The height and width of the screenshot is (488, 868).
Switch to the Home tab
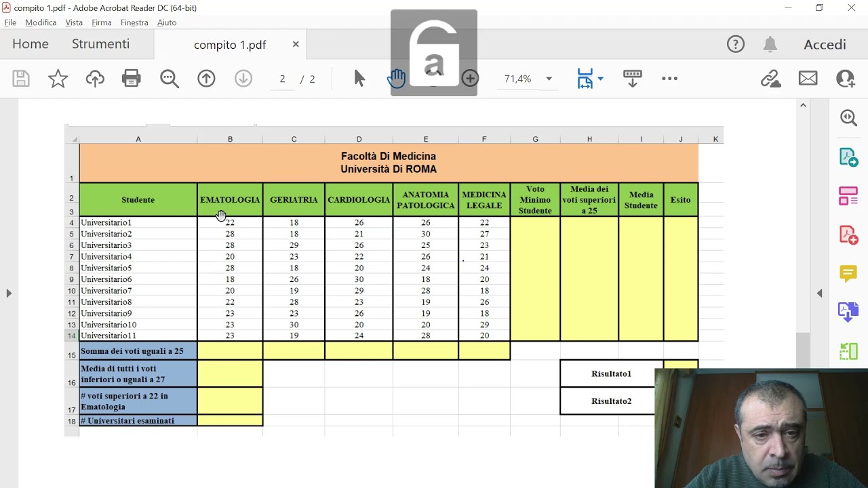click(x=31, y=44)
